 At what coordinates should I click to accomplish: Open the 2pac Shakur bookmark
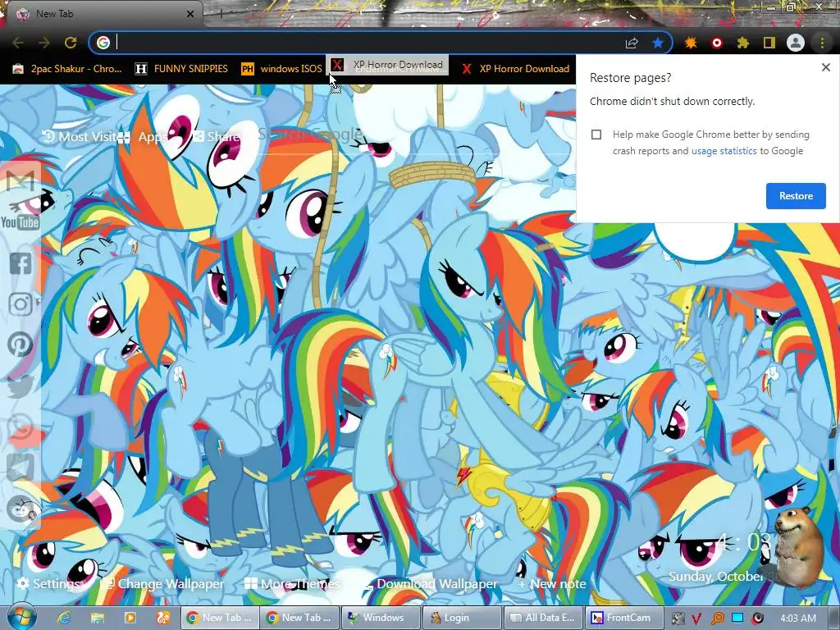tap(67, 69)
